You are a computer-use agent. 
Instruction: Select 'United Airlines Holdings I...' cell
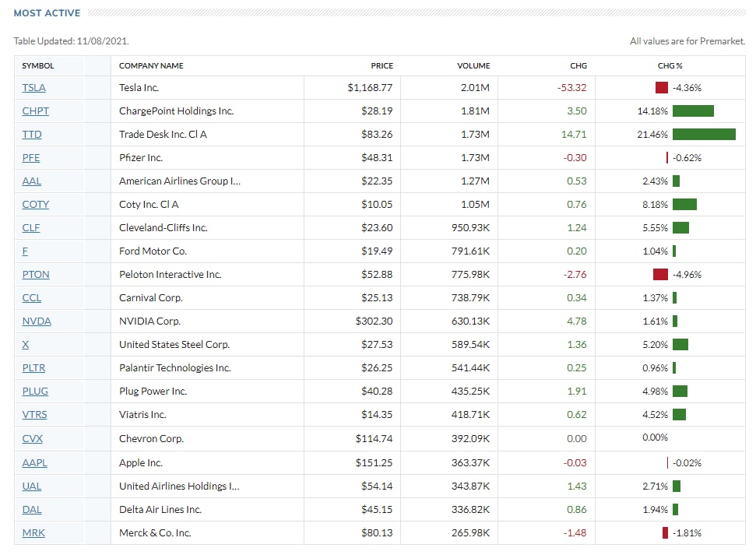[x=179, y=486]
